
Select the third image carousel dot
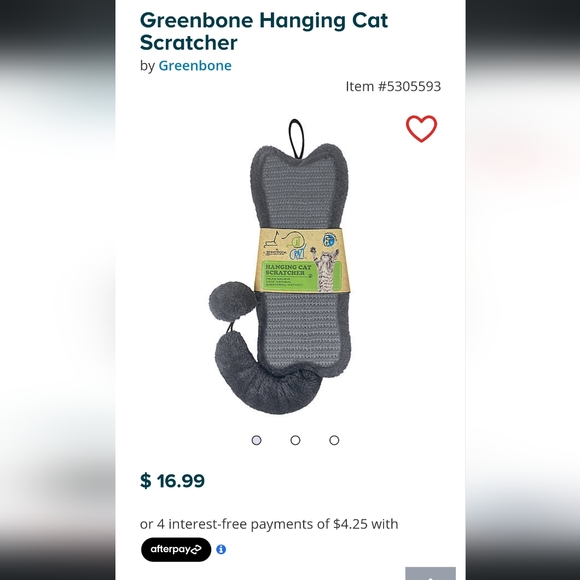[x=334, y=440]
